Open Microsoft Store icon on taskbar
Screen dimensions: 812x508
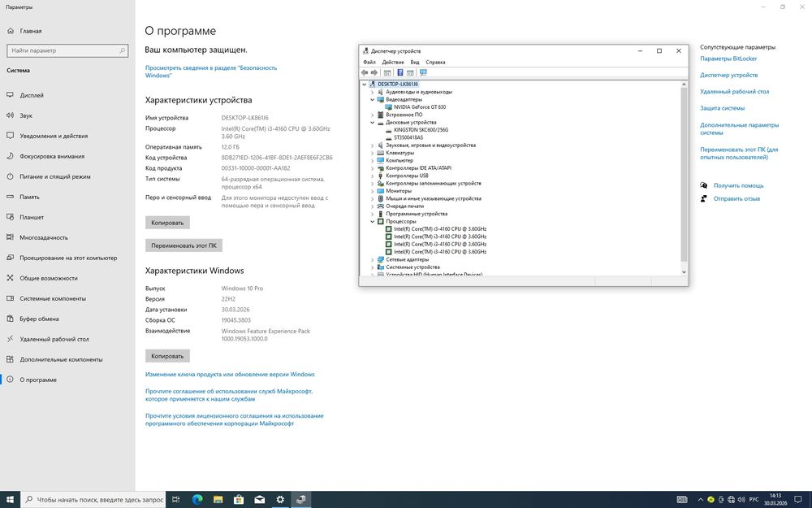point(239,500)
